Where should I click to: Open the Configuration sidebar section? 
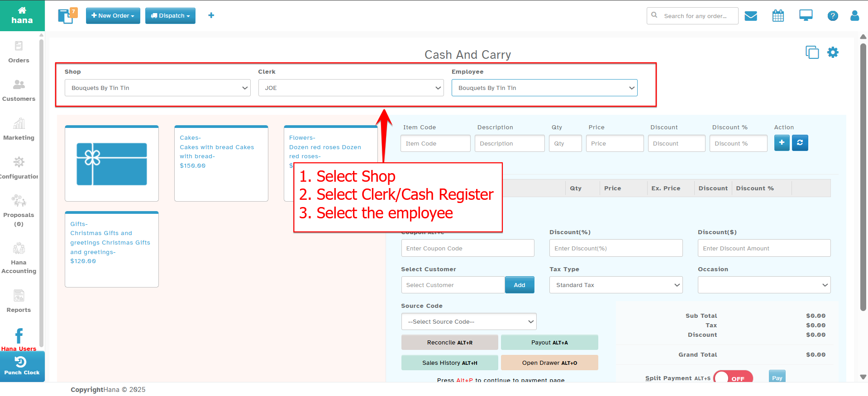(x=19, y=168)
